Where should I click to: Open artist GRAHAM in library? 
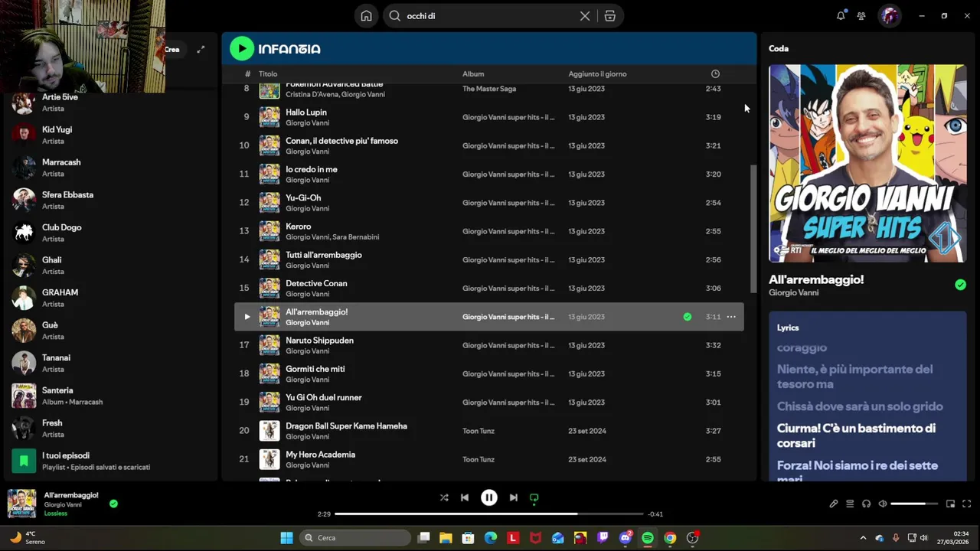(x=111, y=298)
